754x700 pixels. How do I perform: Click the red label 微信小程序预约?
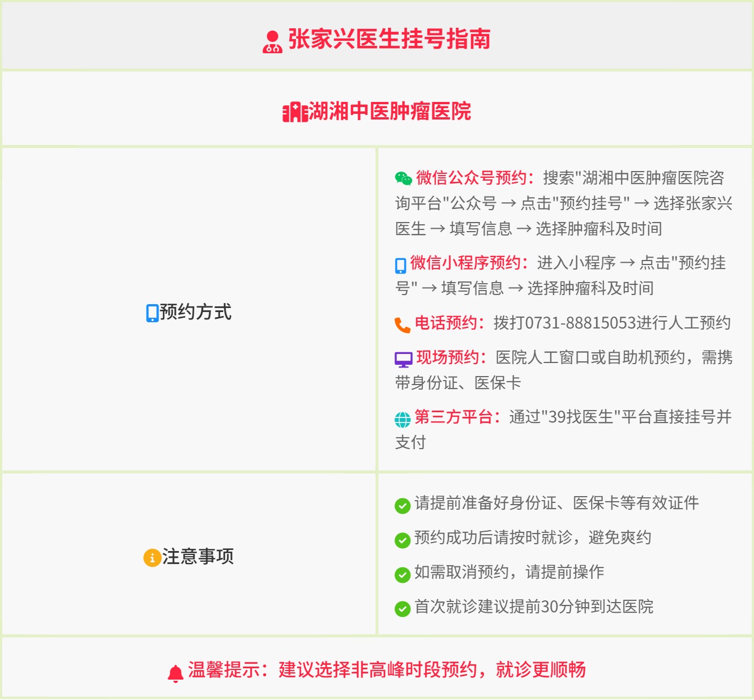coord(469,263)
